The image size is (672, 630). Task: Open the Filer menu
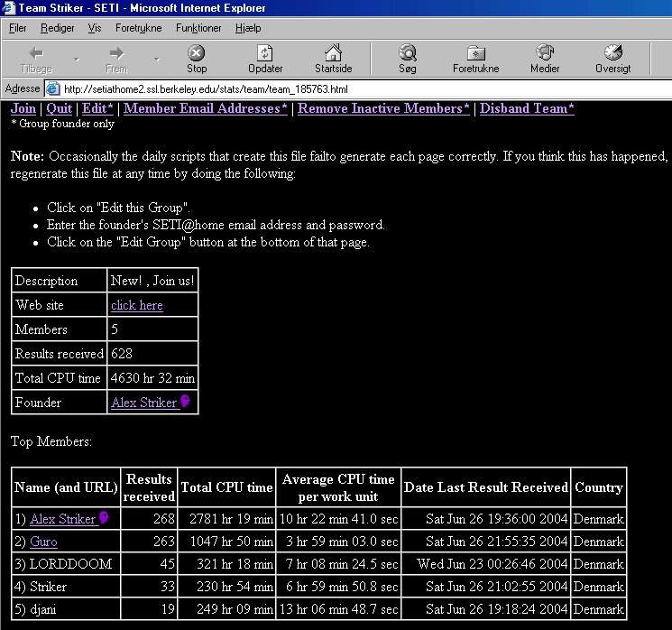click(17, 28)
